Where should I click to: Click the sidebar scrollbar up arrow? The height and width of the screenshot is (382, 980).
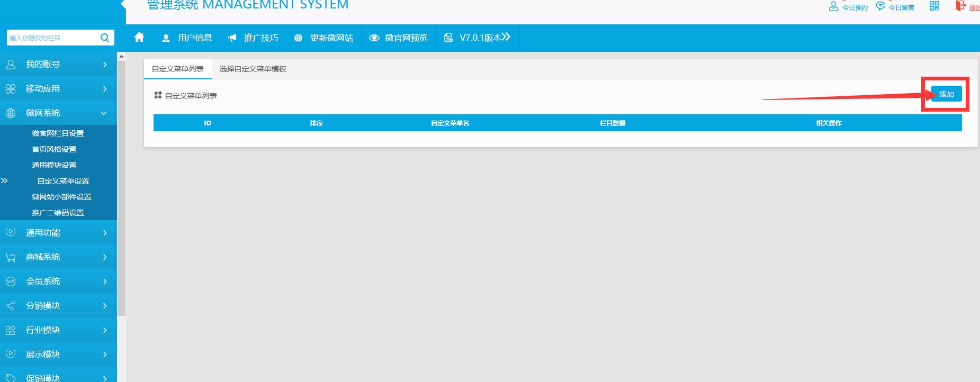[121, 57]
